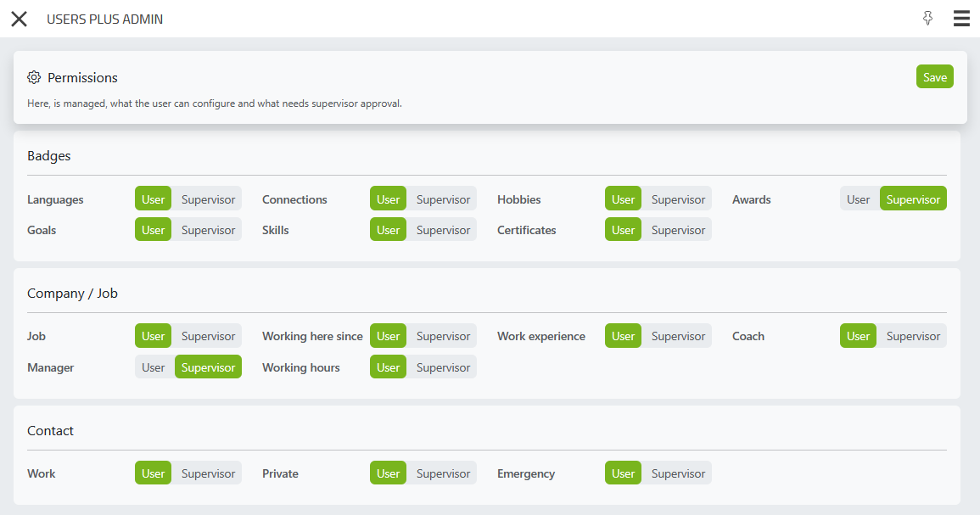Set Working hours to Supervisor

443,367
